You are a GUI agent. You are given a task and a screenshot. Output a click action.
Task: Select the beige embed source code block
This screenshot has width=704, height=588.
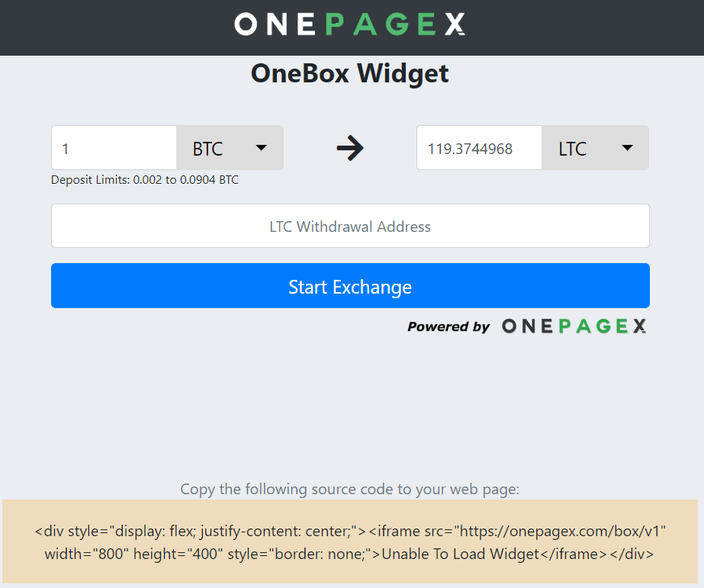point(350,541)
